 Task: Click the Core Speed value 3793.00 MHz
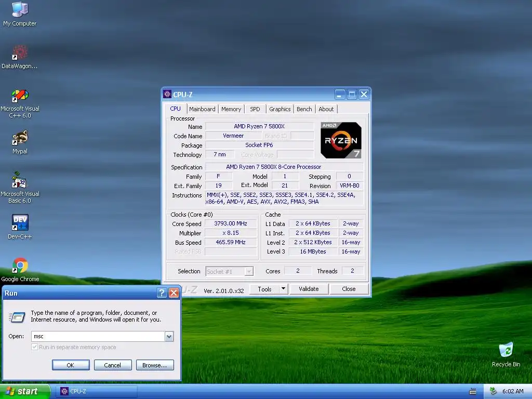231,223
